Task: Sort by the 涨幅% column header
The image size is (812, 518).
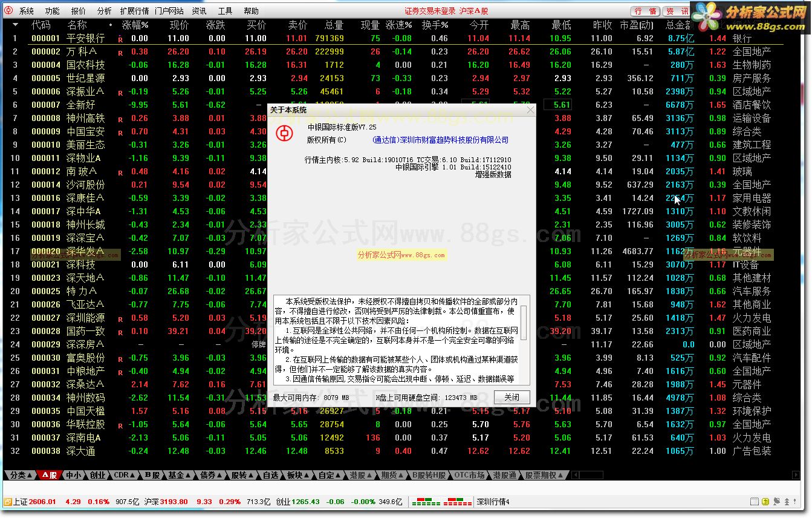Action: [x=135, y=25]
